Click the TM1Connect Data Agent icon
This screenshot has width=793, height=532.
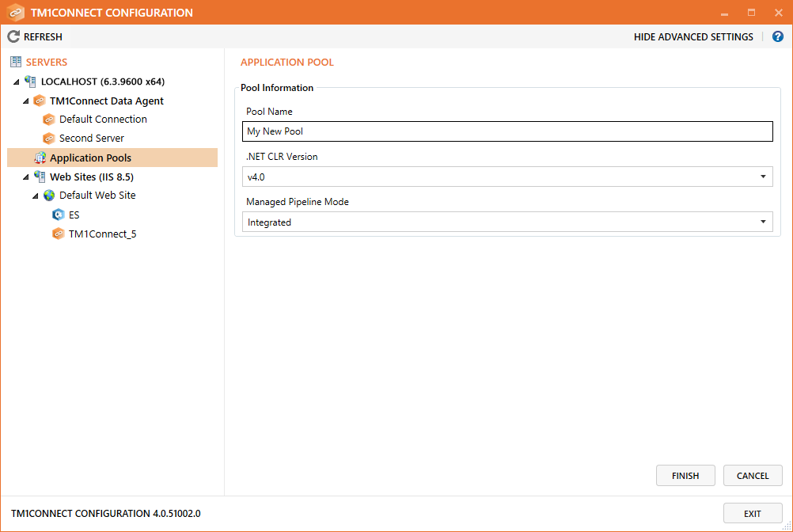tap(40, 101)
